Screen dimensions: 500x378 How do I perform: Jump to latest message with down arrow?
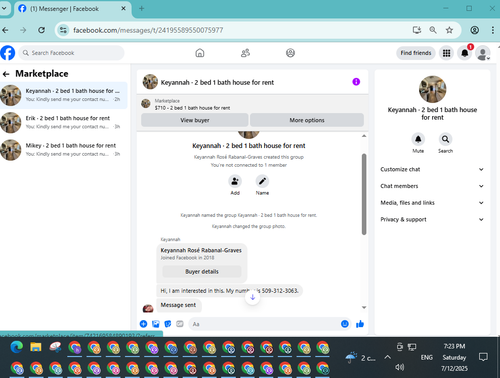pos(252,297)
